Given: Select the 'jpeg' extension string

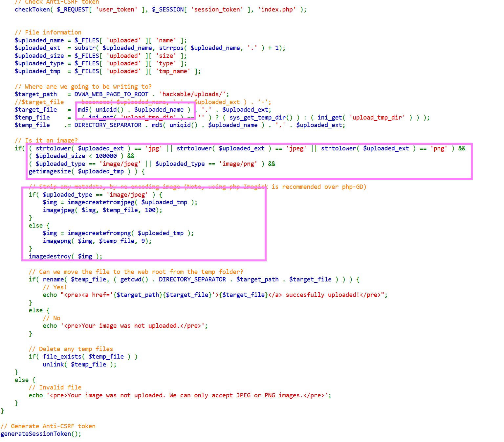Looking at the screenshot, I should coord(296,148).
